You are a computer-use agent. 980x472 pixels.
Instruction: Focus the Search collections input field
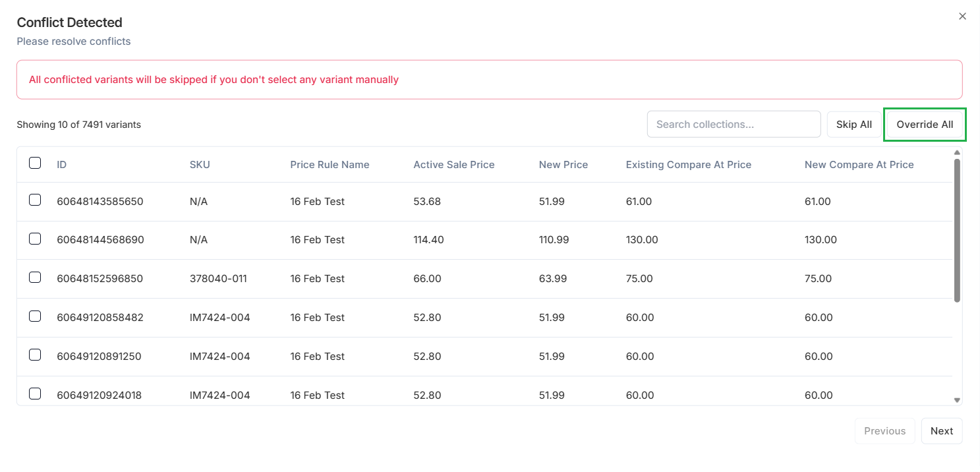pyautogui.click(x=734, y=124)
